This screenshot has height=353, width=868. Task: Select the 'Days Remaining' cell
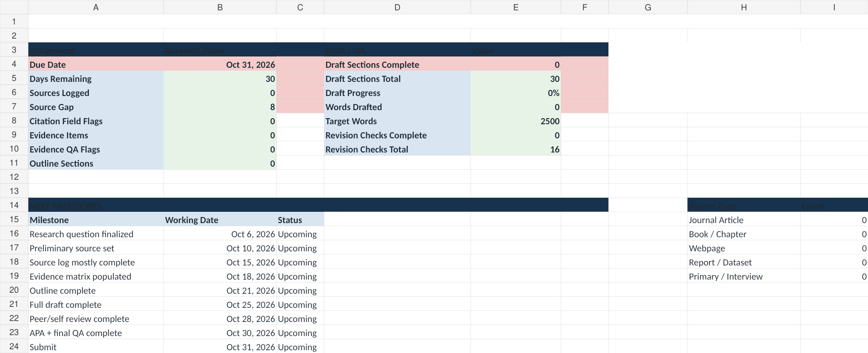96,79
